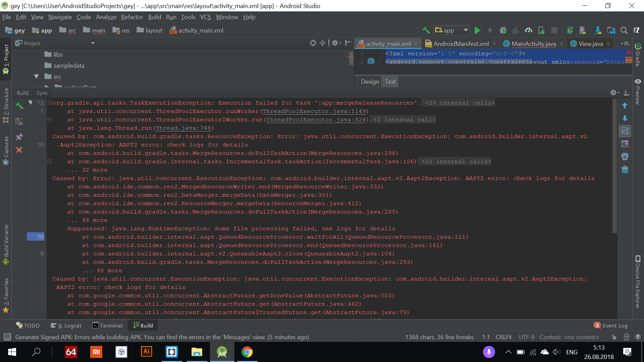644x362 pixels.
Task: Open the VCS menu
Action: (x=205, y=17)
